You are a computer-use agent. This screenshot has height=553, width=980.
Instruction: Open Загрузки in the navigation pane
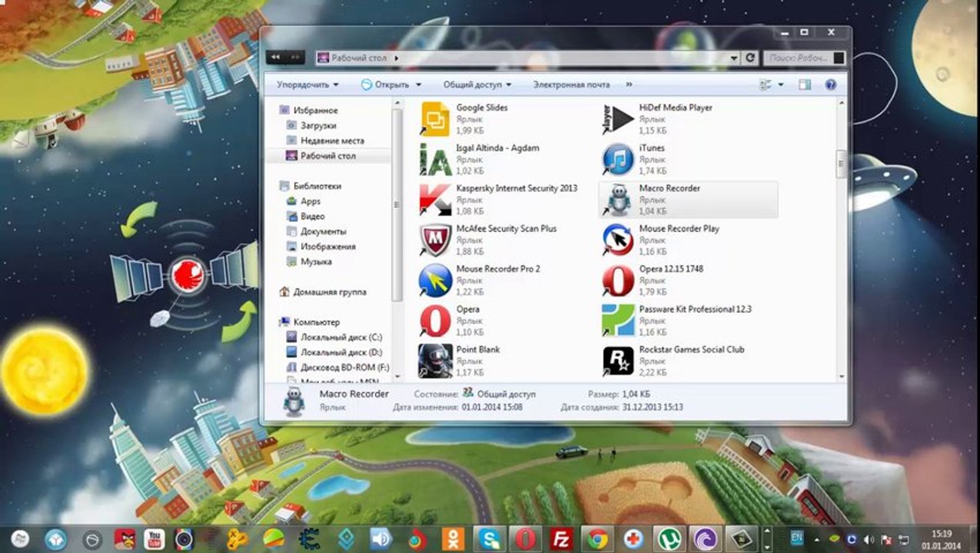click(x=311, y=125)
